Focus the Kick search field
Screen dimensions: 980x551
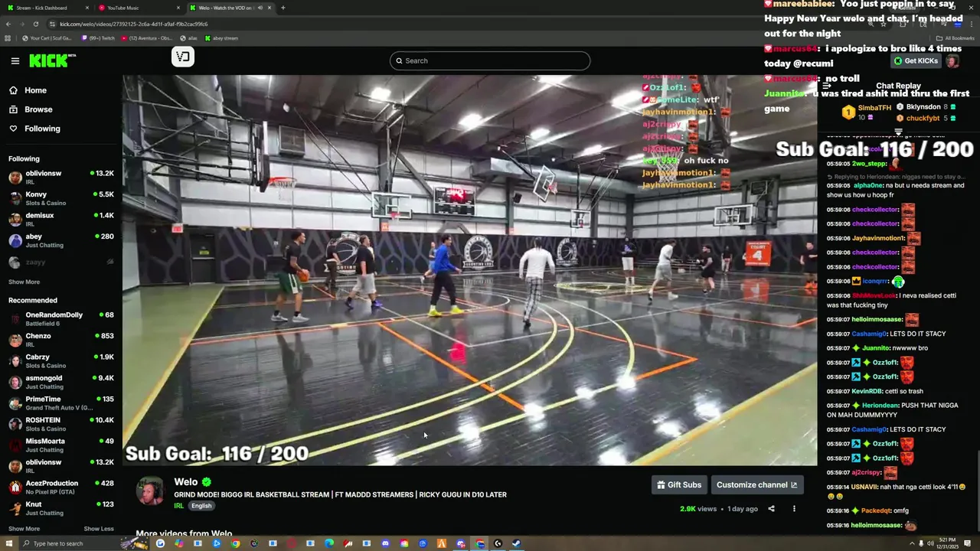click(x=490, y=60)
